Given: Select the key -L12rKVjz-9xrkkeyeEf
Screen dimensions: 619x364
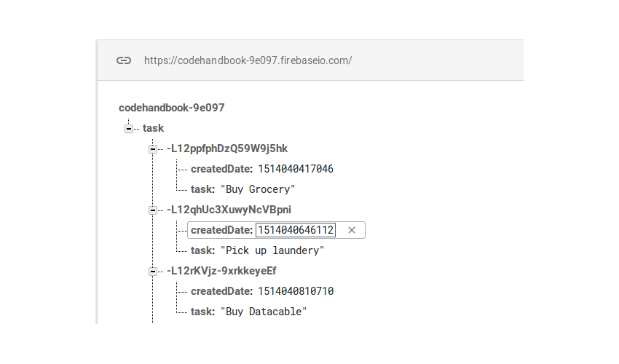Looking at the screenshot, I should pyautogui.click(x=221, y=272).
